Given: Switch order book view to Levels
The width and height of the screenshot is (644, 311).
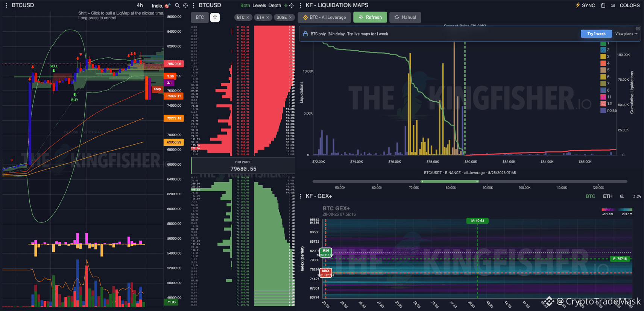Looking at the screenshot, I should (259, 6).
